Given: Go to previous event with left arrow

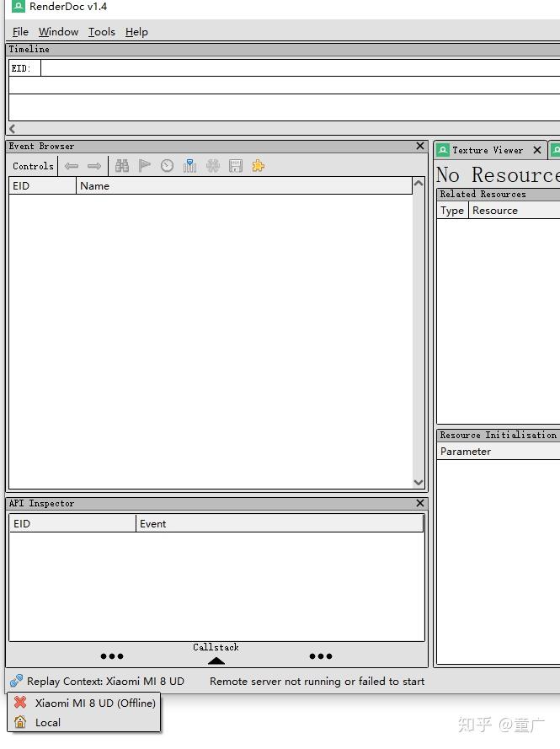Looking at the screenshot, I should click(x=72, y=166).
